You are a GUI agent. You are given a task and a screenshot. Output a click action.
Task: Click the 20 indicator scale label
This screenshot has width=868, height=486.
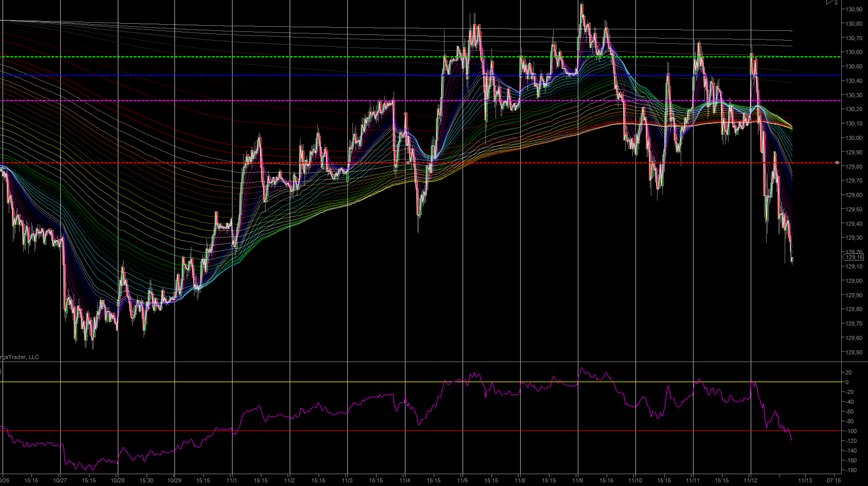point(848,372)
